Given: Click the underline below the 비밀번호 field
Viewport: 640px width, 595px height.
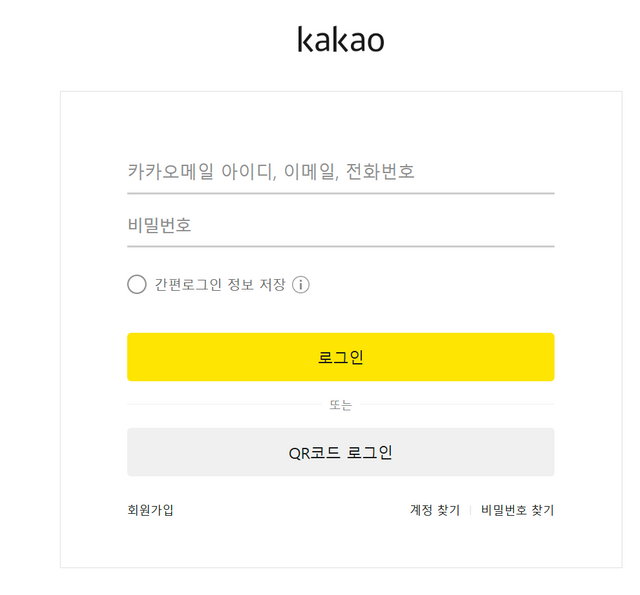Looking at the screenshot, I should coord(341,246).
